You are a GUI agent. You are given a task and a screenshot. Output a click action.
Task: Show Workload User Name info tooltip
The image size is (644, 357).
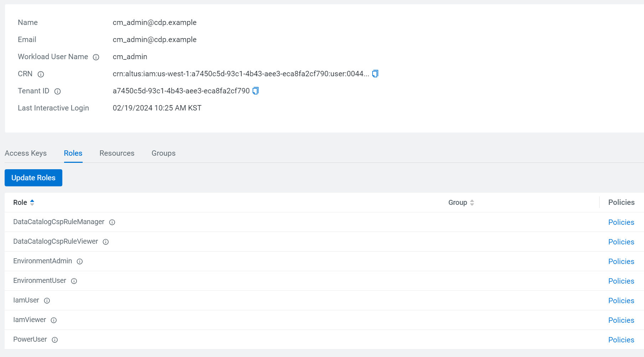point(96,57)
